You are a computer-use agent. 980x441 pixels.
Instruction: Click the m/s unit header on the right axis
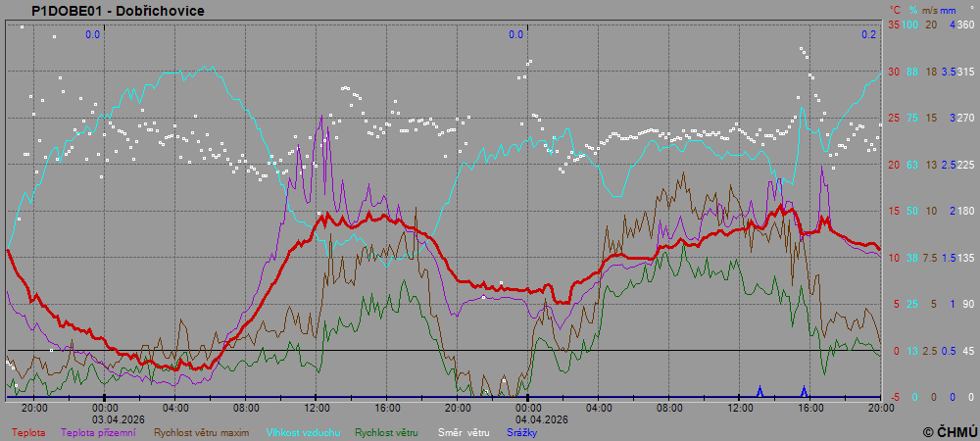click(930, 10)
